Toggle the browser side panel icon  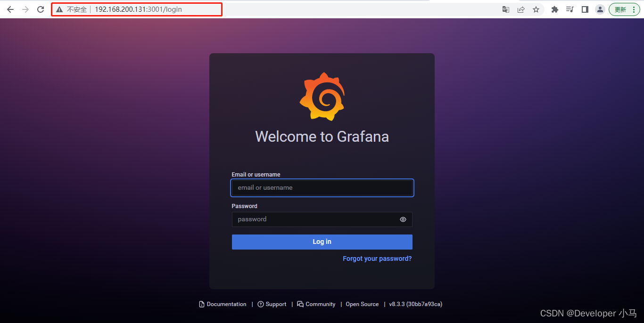pyautogui.click(x=585, y=9)
